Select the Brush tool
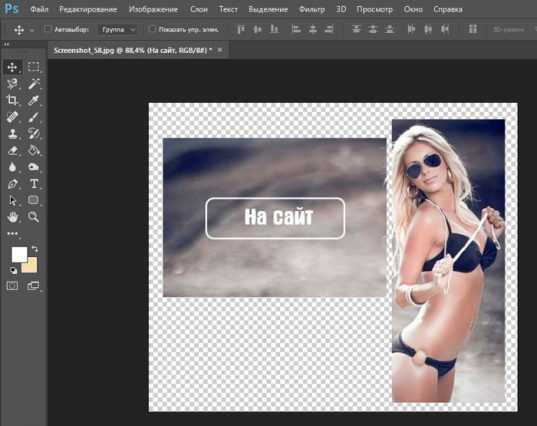The height and width of the screenshot is (426, 537). tap(33, 117)
